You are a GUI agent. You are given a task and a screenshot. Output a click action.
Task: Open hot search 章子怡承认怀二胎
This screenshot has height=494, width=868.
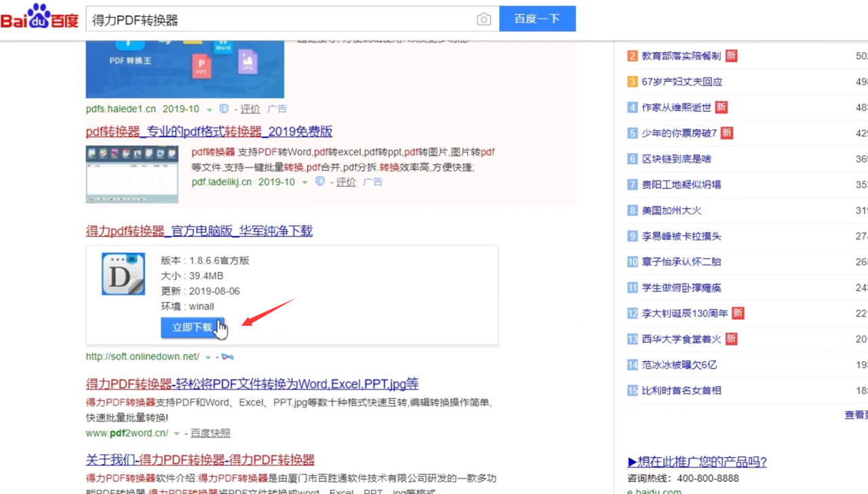pyautogui.click(x=682, y=262)
